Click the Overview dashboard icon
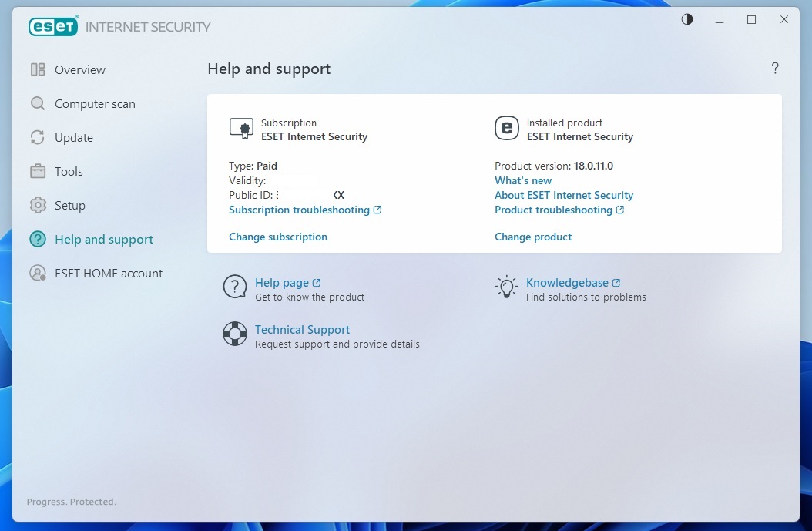 [38, 70]
